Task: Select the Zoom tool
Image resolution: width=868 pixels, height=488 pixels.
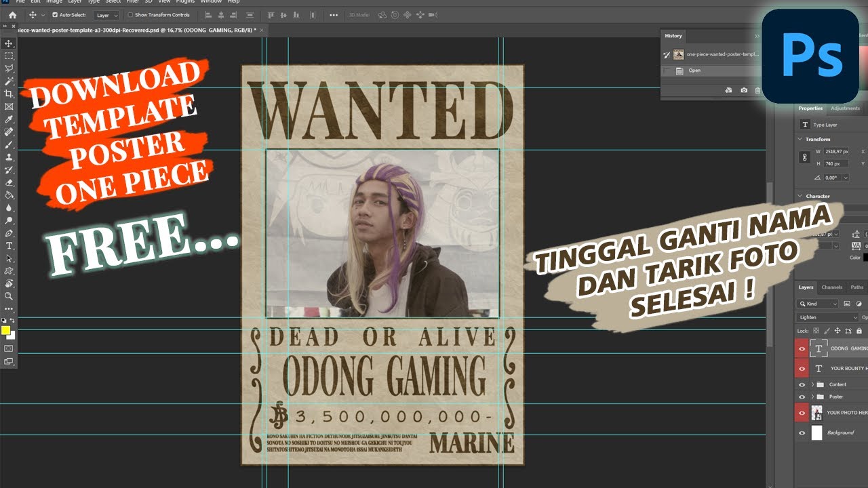Action: coord(9,296)
